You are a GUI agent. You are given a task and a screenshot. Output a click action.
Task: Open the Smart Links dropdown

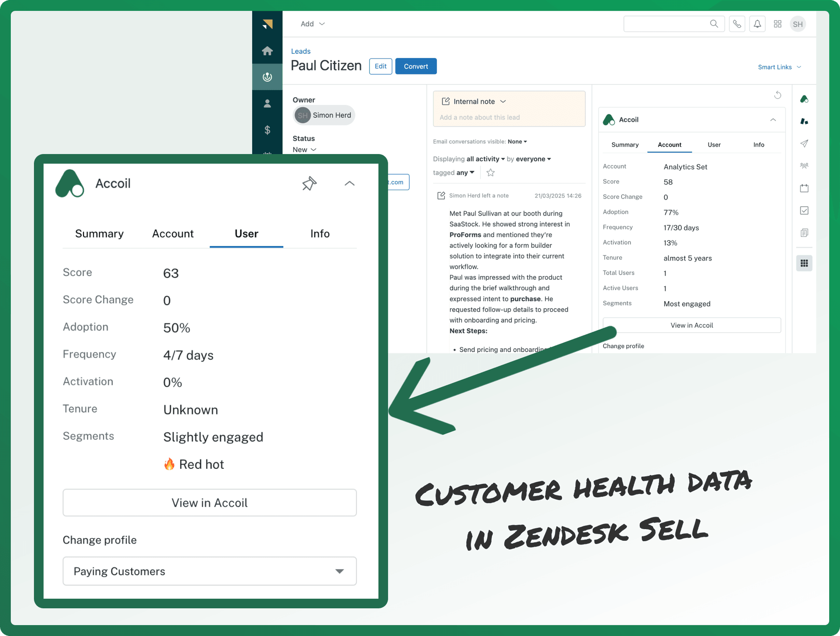(x=779, y=67)
